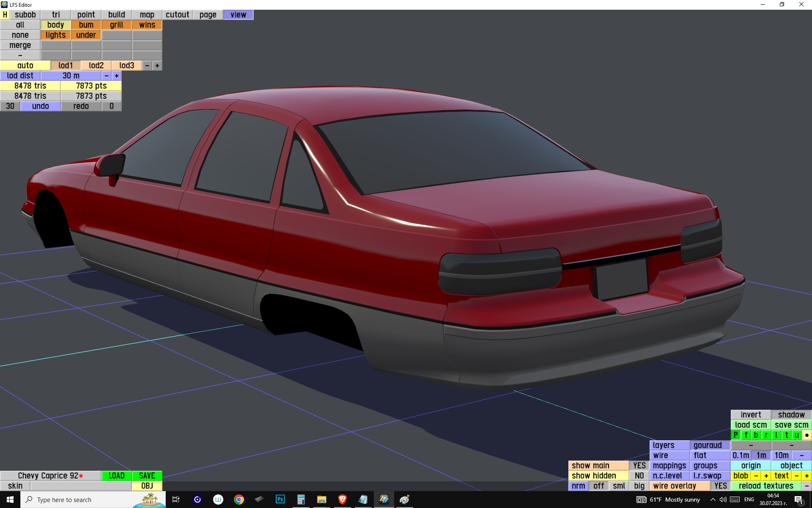Toggle wire overlay YES button

point(720,486)
